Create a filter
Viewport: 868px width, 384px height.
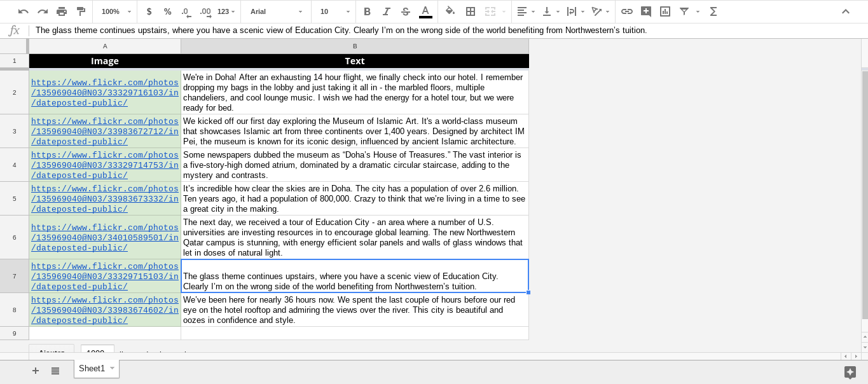pos(684,11)
